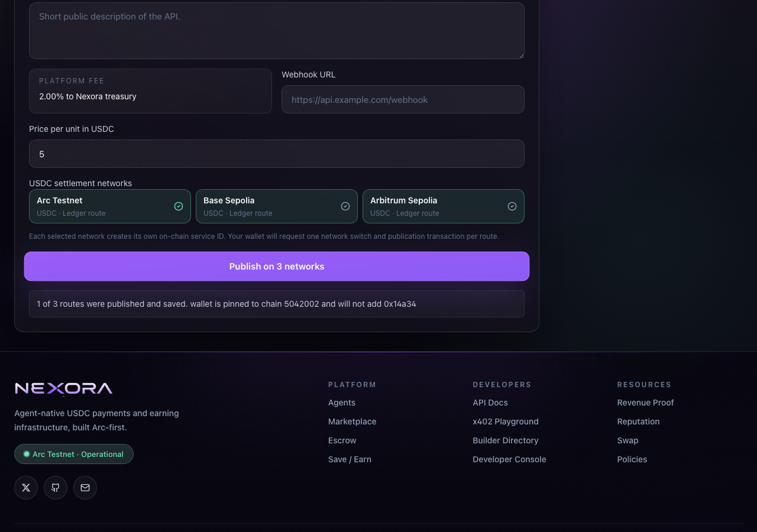Open the GitHub social icon

tap(56, 488)
